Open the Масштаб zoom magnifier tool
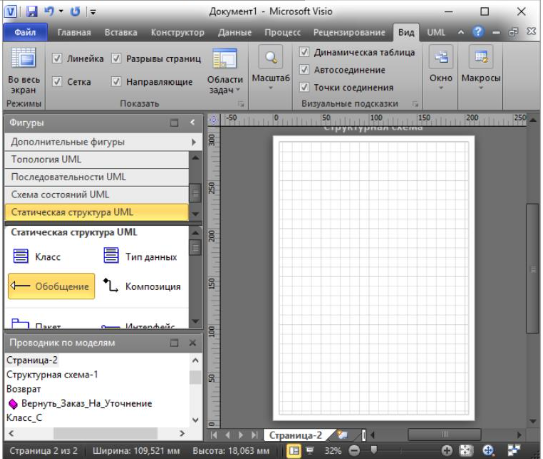 point(270,69)
